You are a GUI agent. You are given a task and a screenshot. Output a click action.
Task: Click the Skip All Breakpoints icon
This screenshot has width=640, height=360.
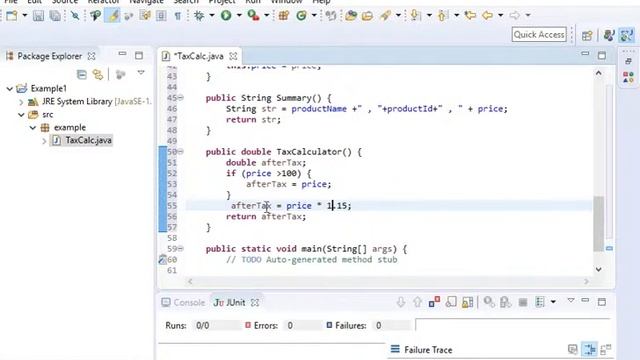coord(75,16)
